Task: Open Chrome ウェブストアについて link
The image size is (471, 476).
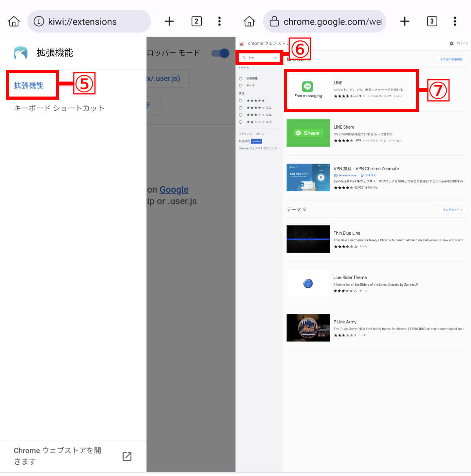Action: 258,148
